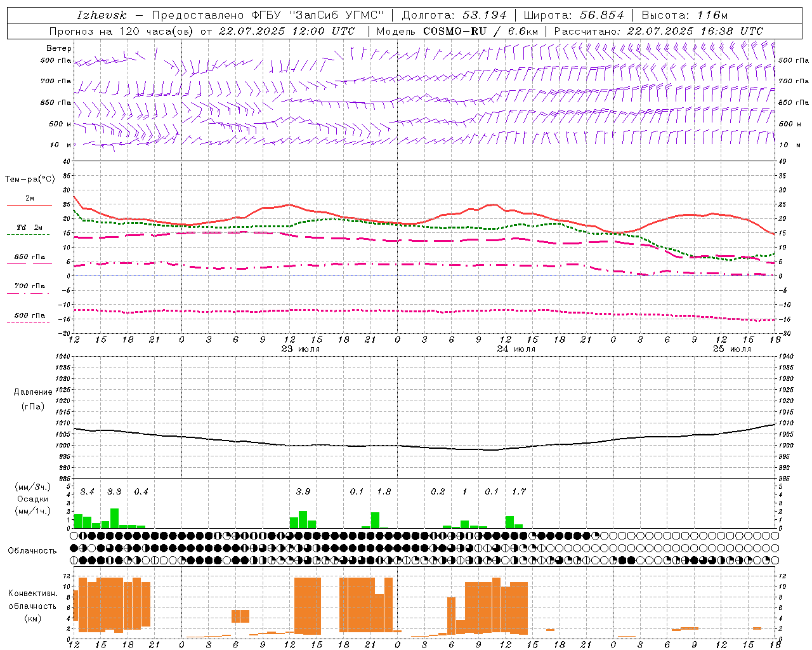812x650 pixels.
Task: Click the tallest green bar beneath 3.3
Action: [x=114, y=519]
